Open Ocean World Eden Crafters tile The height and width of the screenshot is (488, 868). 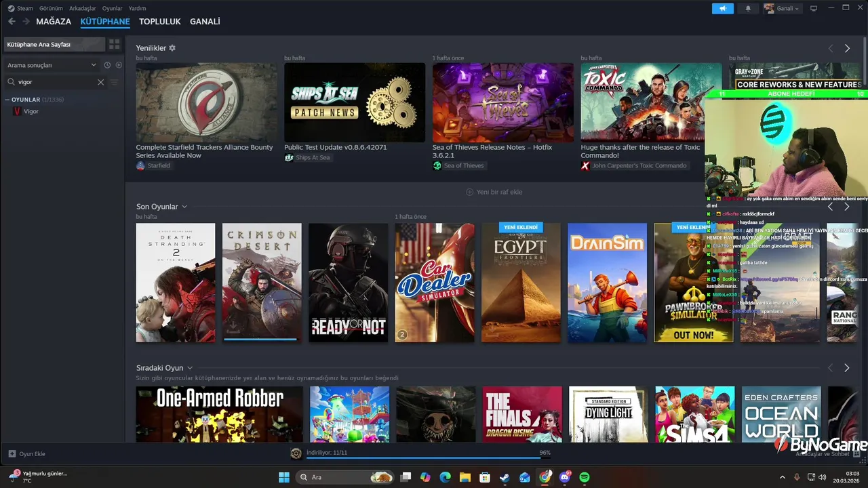(x=781, y=414)
